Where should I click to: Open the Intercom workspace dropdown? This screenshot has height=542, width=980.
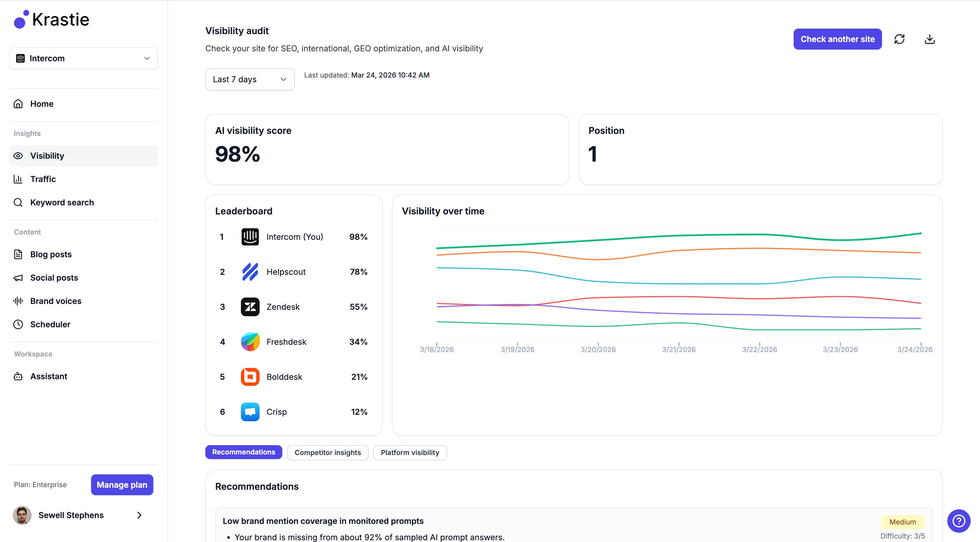point(84,58)
